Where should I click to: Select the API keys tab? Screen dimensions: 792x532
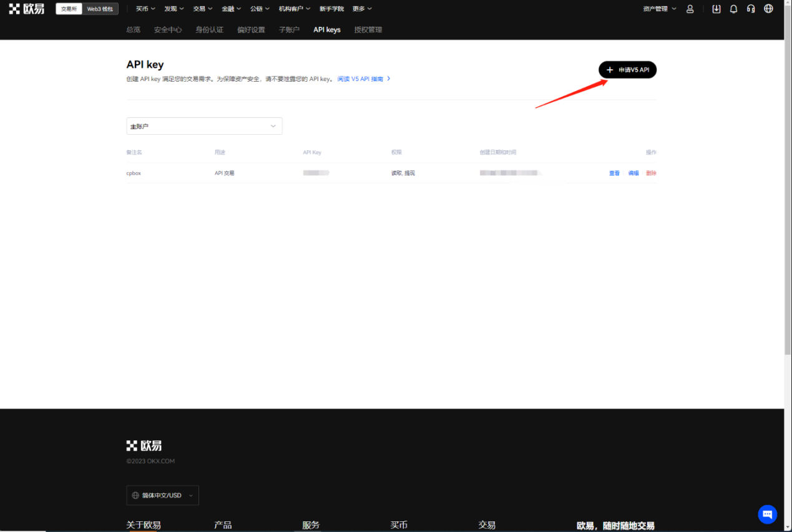[327, 29]
